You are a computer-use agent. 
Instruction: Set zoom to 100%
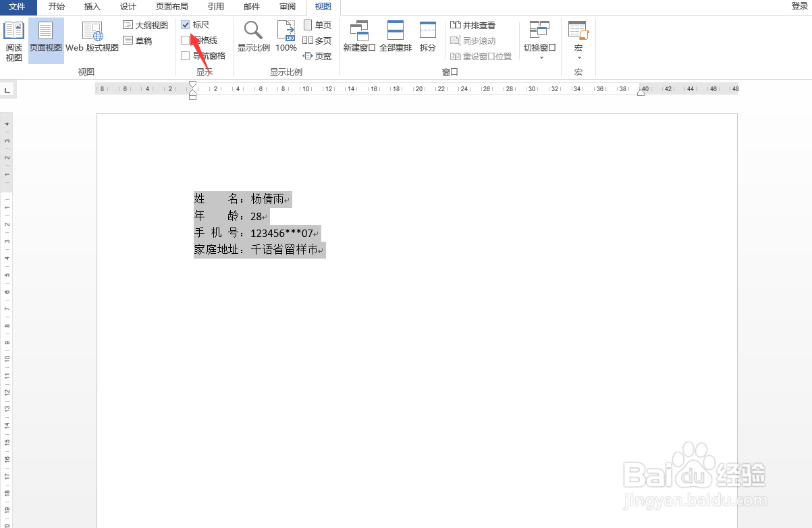coord(286,39)
